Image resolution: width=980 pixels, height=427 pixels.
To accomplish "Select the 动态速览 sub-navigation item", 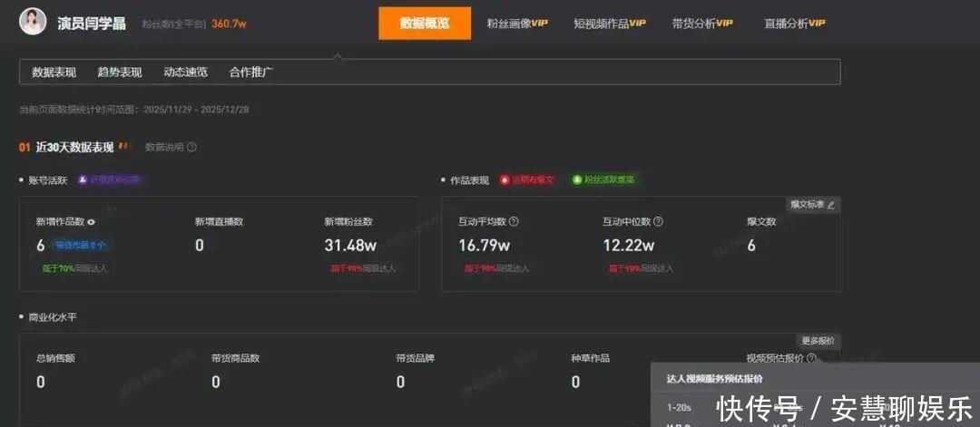I will coord(185,73).
